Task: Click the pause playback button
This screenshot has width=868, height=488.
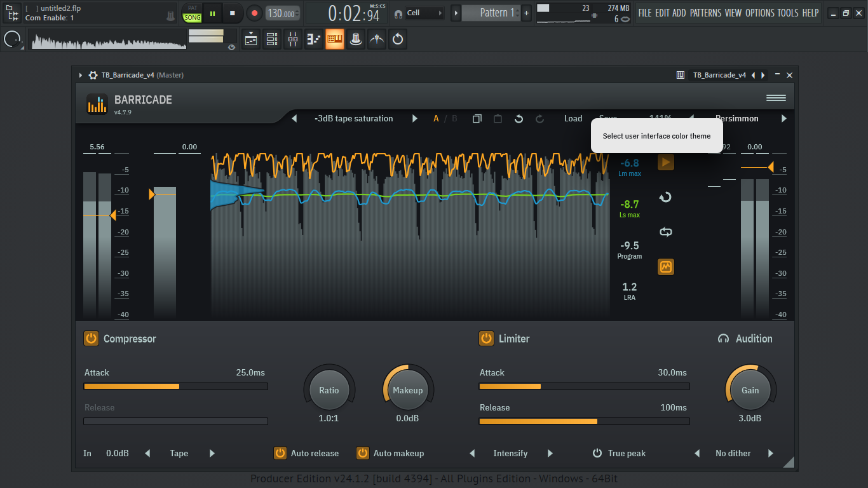Action: coord(212,13)
